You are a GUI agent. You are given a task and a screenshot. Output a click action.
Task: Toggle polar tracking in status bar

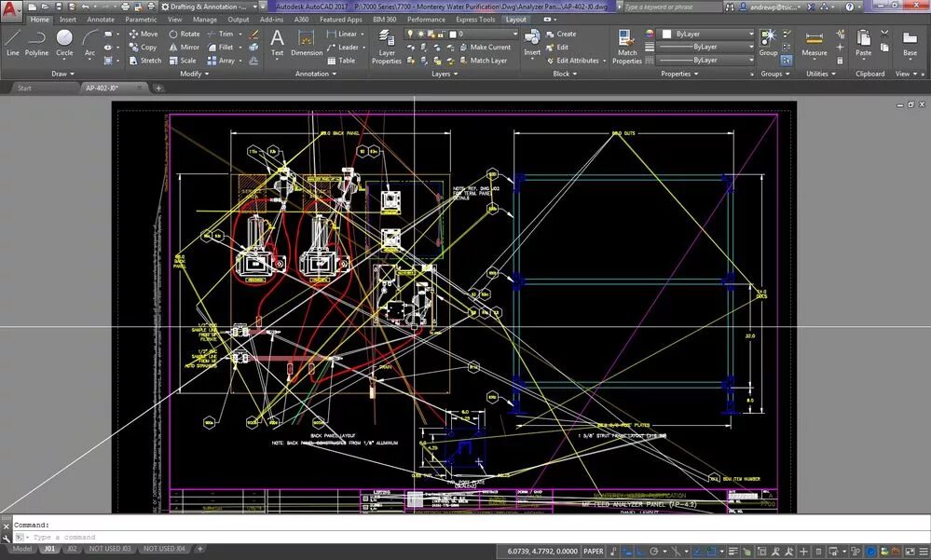click(x=653, y=552)
